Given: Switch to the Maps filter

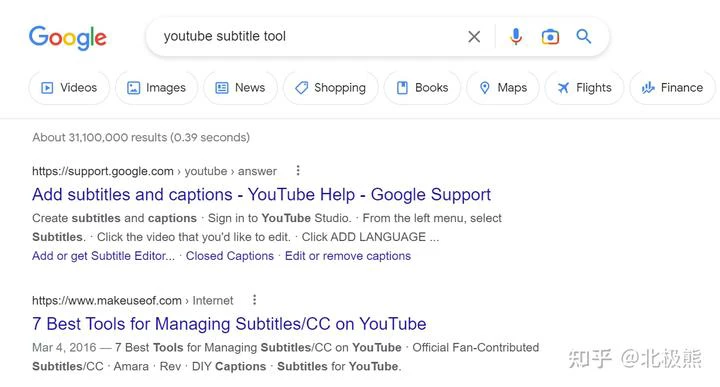Looking at the screenshot, I should 503,88.
